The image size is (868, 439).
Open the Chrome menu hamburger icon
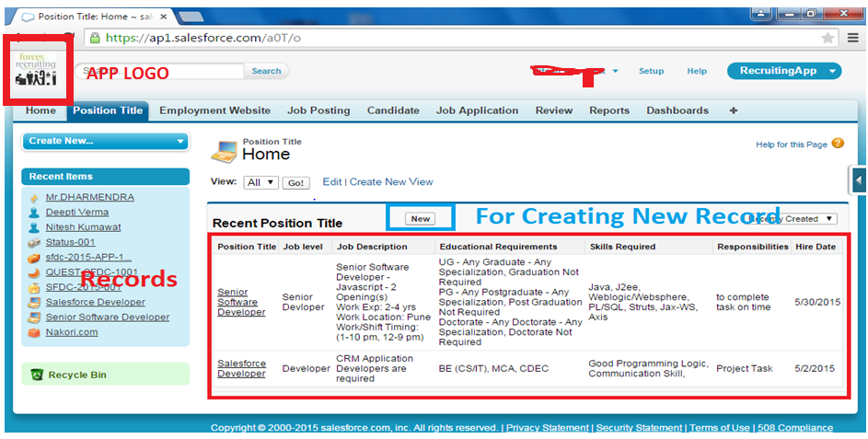pyautogui.click(x=853, y=38)
